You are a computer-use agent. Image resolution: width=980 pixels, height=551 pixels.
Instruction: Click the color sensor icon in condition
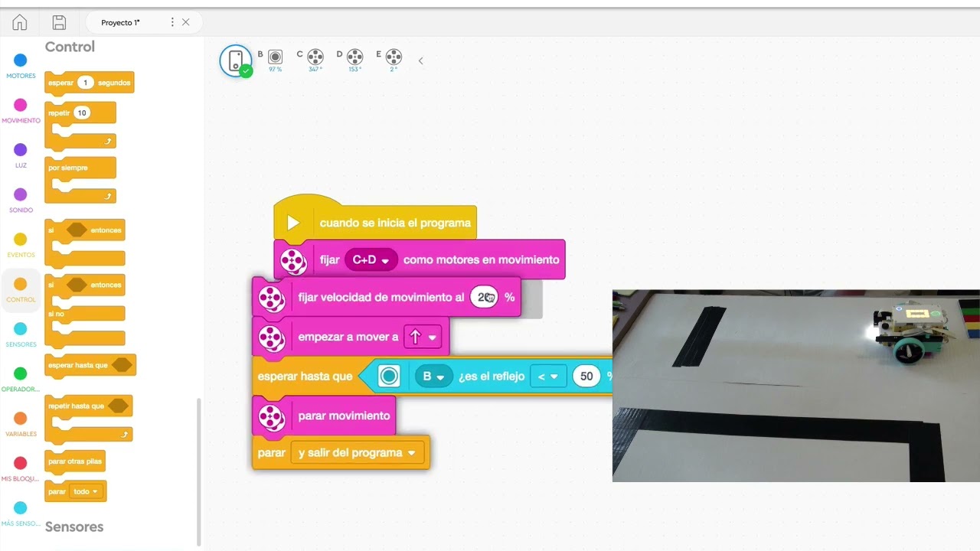tap(389, 376)
